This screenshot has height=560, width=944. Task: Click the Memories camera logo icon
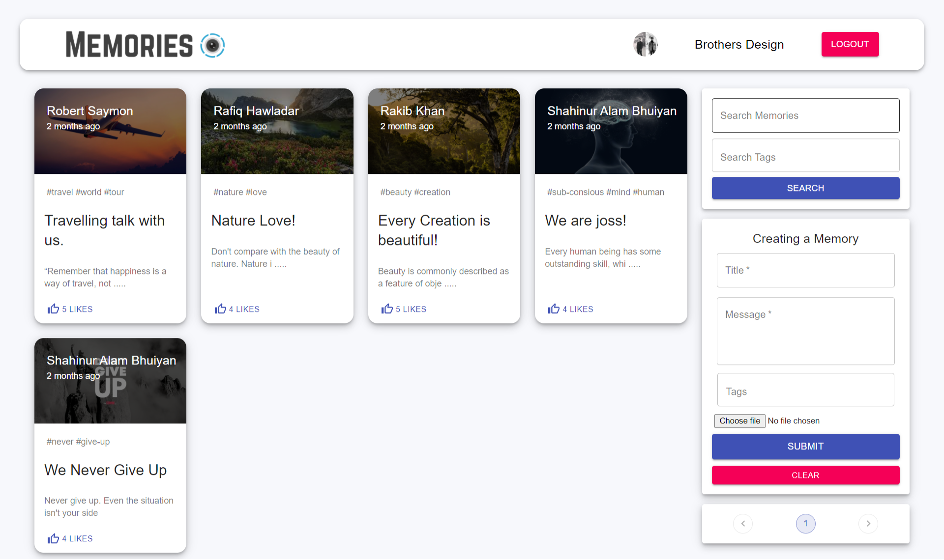(212, 45)
